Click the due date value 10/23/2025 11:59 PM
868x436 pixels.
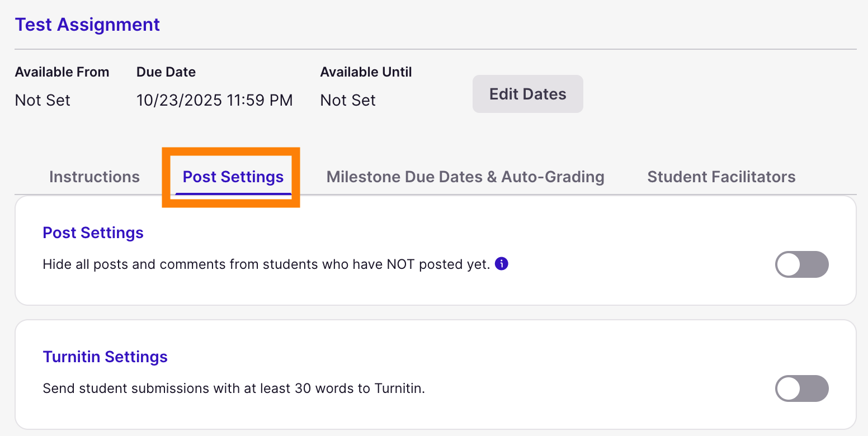(214, 101)
